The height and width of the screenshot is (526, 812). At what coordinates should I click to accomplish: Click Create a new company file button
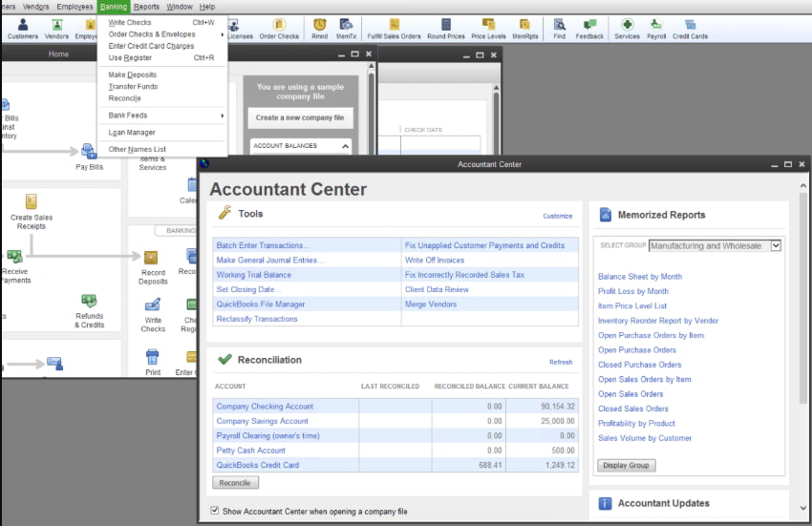click(x=300, y=117)
